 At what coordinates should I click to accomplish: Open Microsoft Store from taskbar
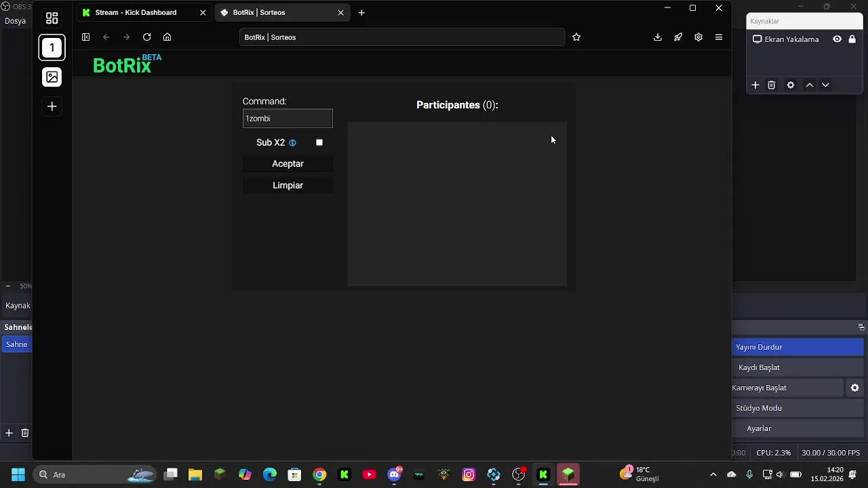coord(294,474)
